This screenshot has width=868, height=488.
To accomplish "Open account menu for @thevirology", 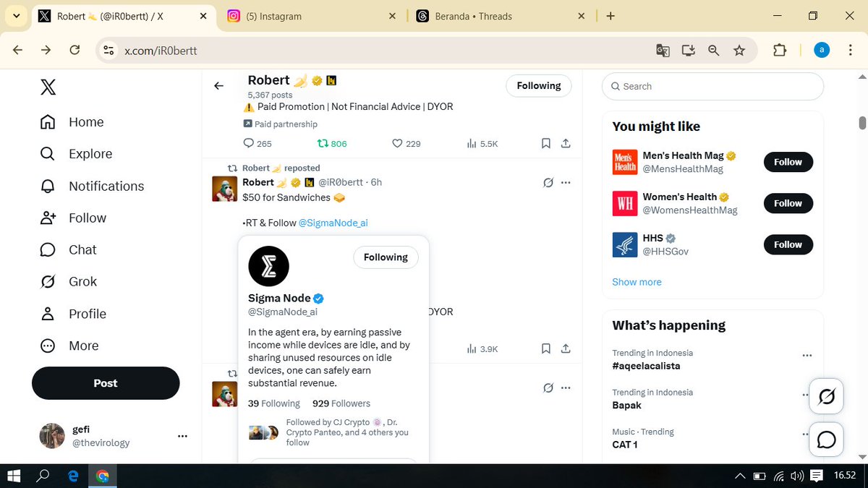I will (x=113, y=436).
